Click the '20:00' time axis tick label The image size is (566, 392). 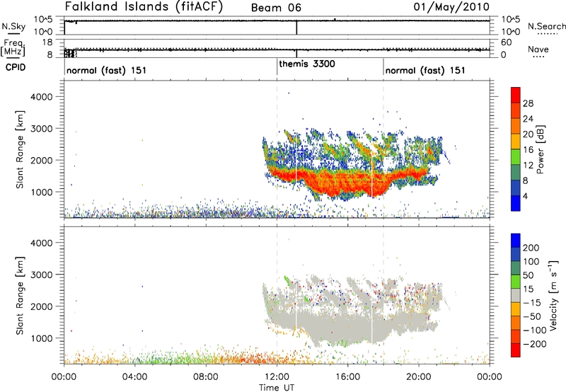click(x=419, y=377)
